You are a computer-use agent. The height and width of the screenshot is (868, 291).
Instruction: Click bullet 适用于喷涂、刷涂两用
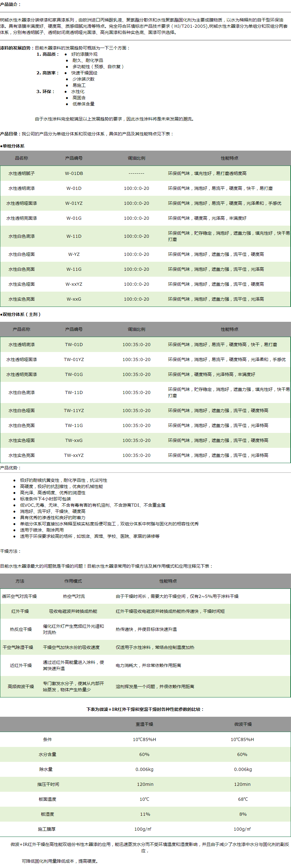click(42, 530)
